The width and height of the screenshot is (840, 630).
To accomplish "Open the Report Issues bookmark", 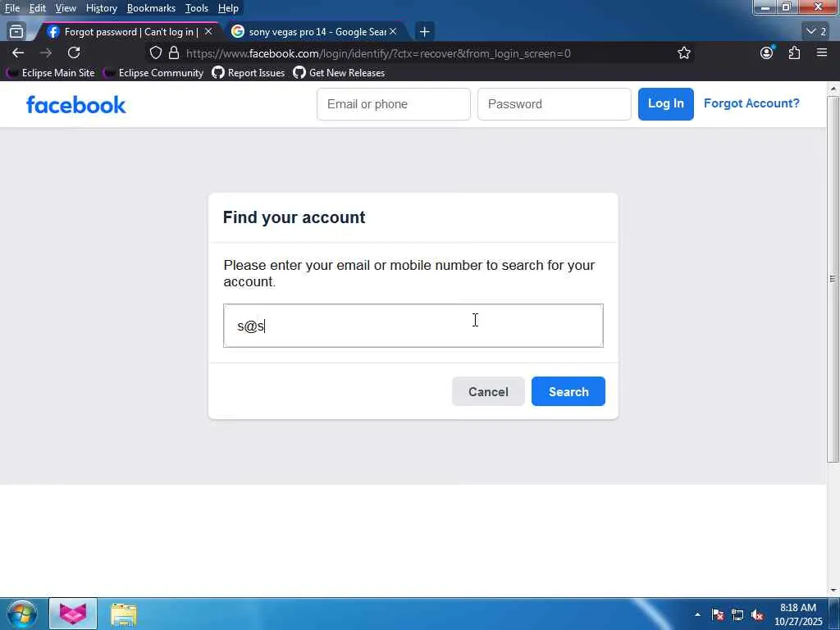I will point(249,73).
